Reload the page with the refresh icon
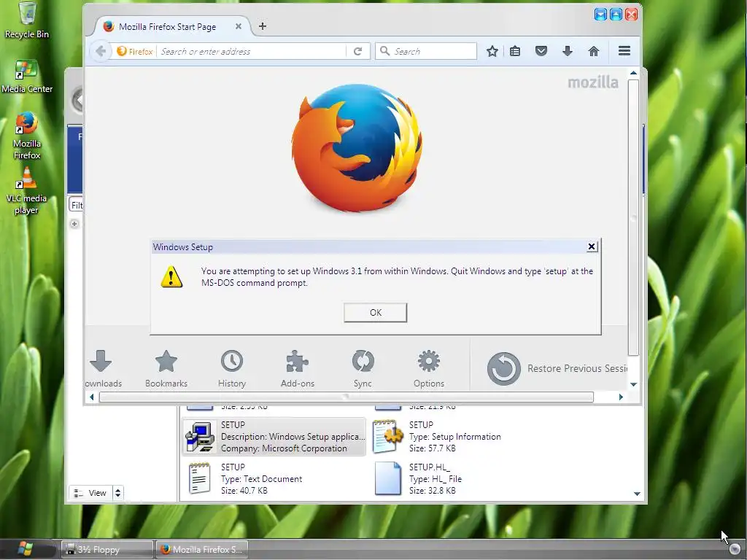 tap(357, 51)
